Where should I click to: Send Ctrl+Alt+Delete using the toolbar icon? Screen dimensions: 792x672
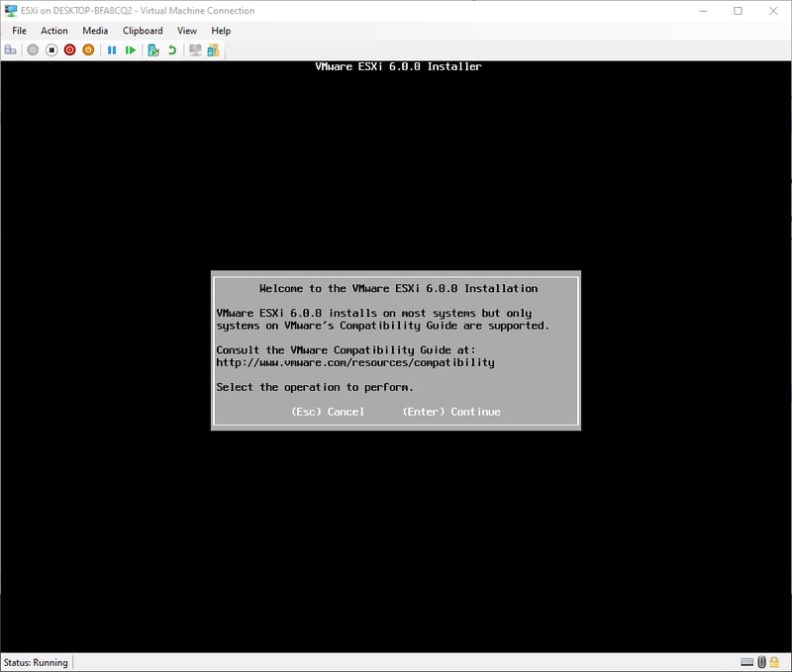coord(11,49)
